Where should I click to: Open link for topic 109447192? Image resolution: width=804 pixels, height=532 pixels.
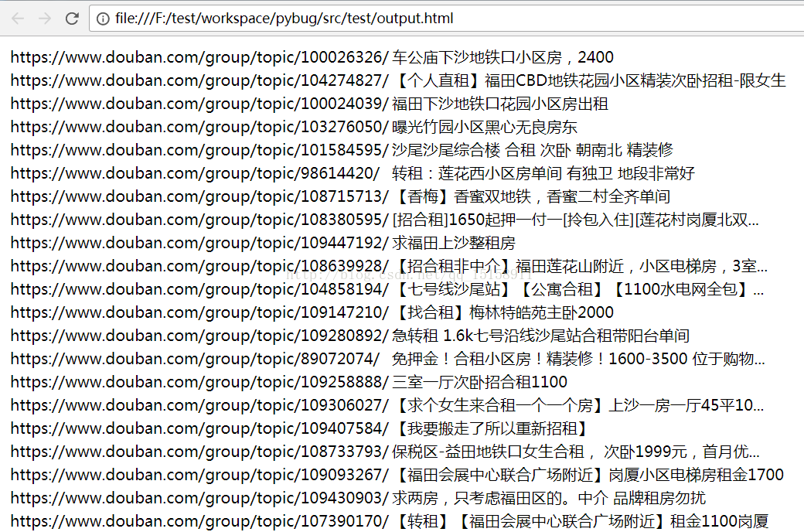click(x=199, y=243)
